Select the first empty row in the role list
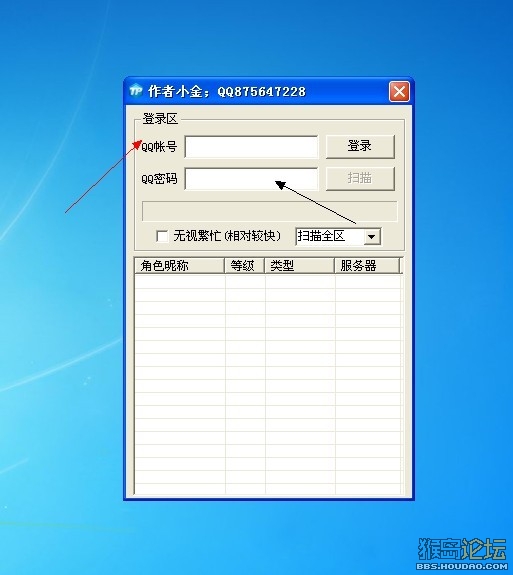Screen dimensions: 513x575 268,282
